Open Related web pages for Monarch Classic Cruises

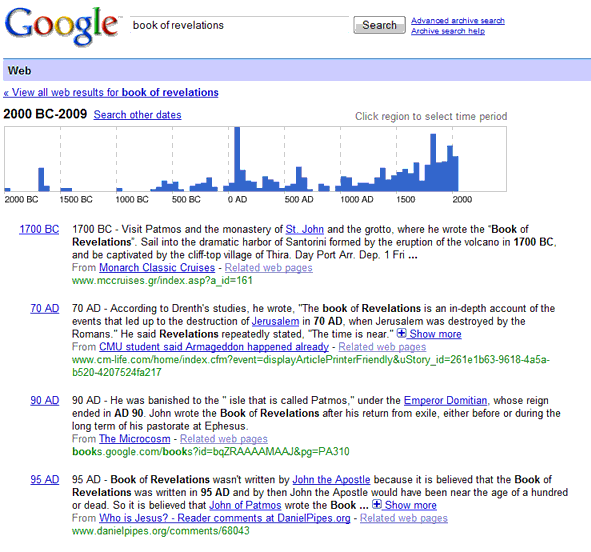(x=268, y=268)
